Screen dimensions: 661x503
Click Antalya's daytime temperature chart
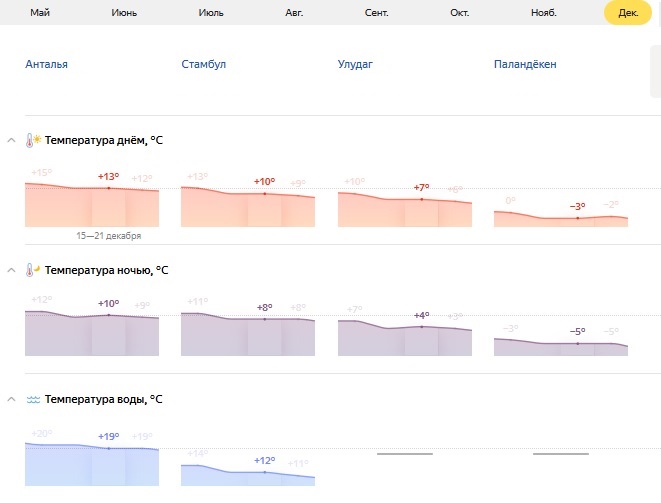(x=92, y=205)
